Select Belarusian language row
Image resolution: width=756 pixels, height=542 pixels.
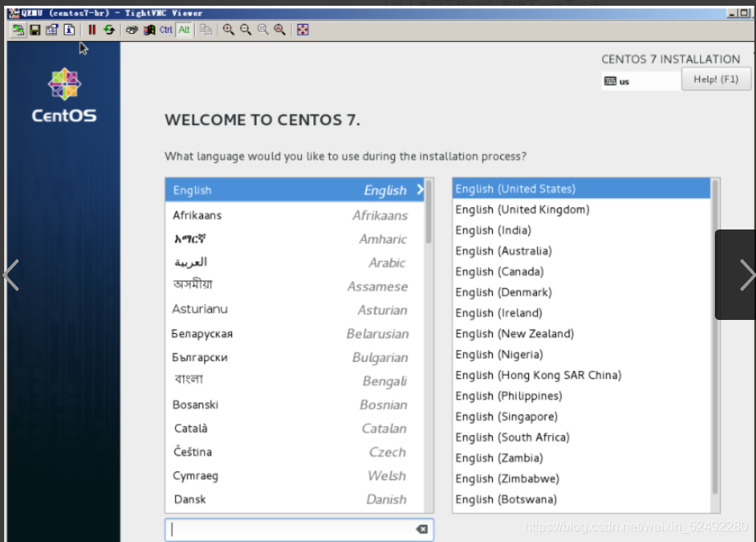tap(295, 333)
